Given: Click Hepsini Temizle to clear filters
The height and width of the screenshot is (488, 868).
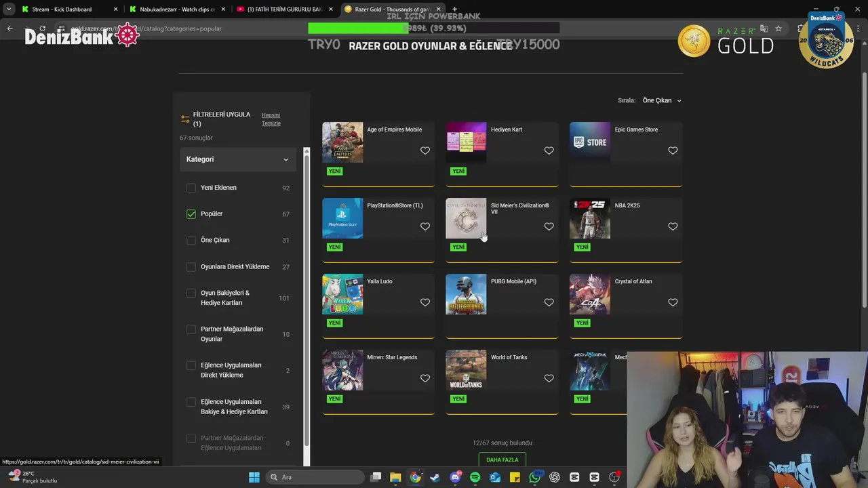Looking at the screenshot, I should [x=271, y=119].
